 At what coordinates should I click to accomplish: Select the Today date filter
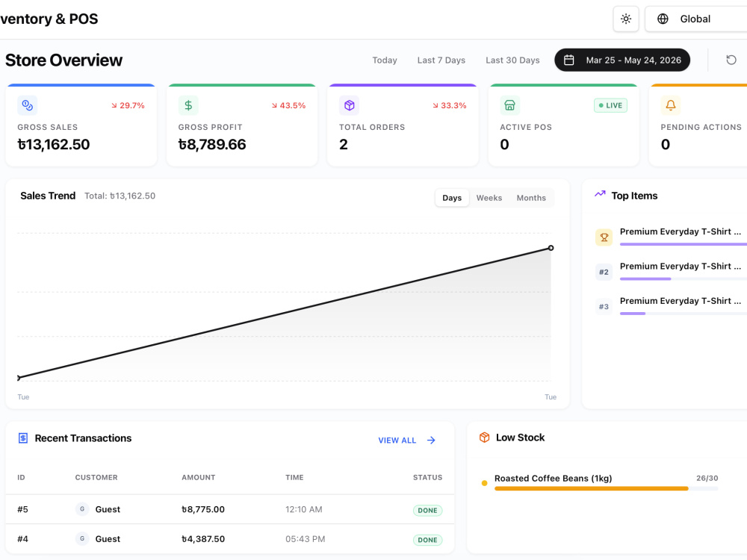(385, 60)
